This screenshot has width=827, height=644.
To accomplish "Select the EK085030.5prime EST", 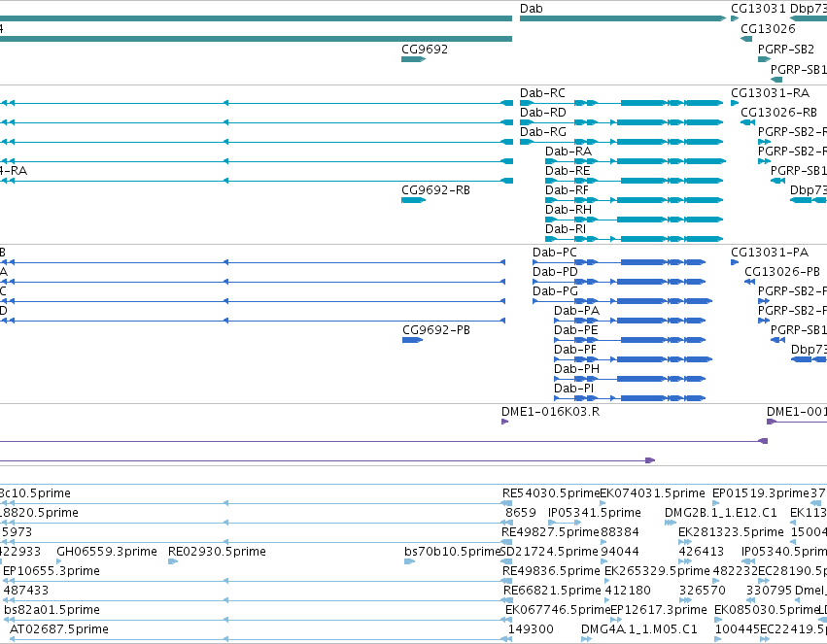I will pos(718,621).
